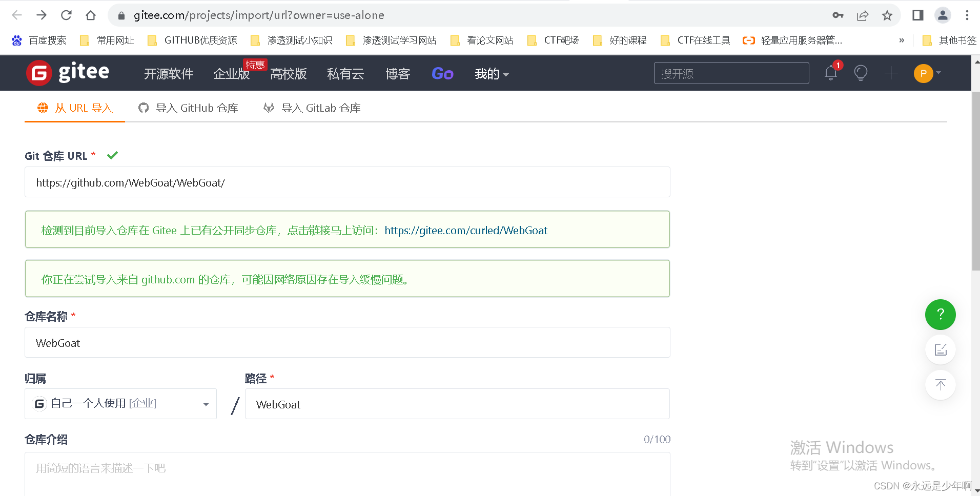Open 博客 nav item

(398, 74)
